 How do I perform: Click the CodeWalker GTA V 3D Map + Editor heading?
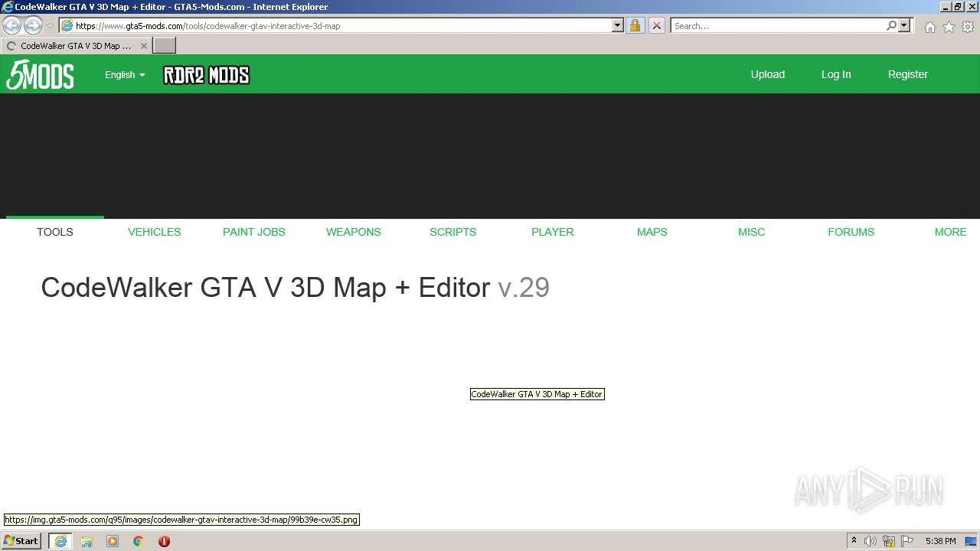coord(266,288)
